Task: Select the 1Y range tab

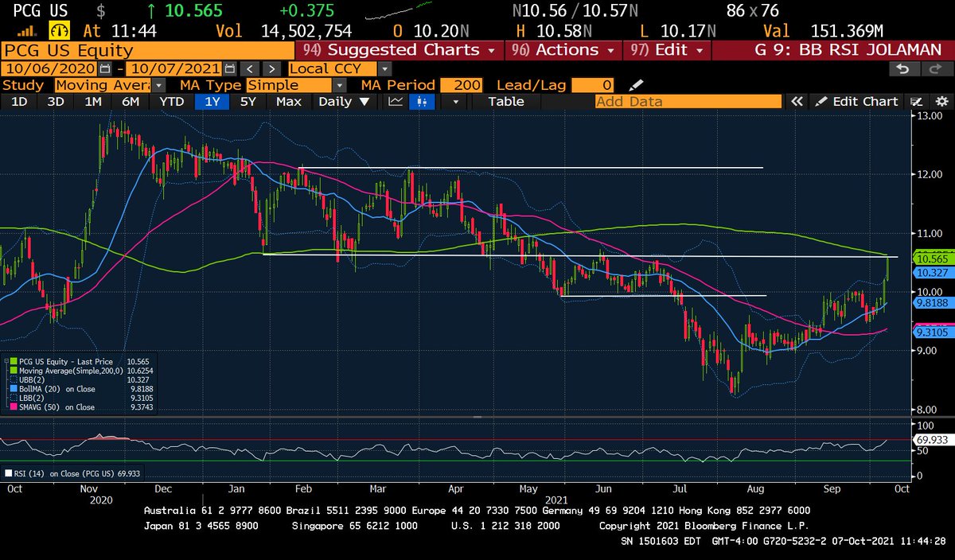Action: (212, 101)
